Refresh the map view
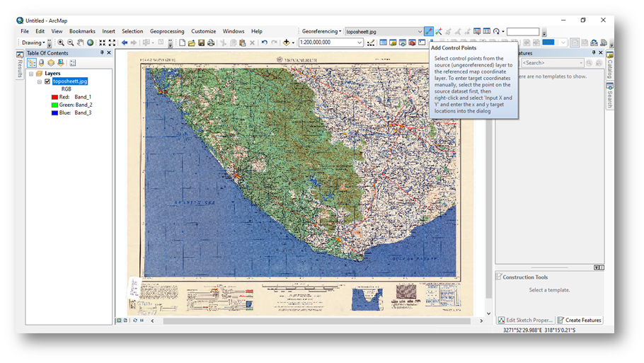 [x=135, y=321]
